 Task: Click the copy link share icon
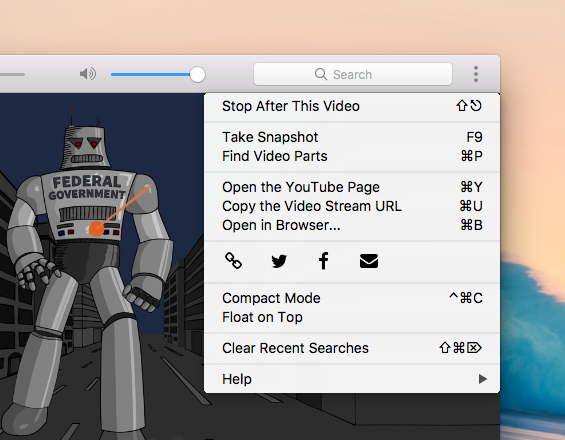(x=233, y=261)
